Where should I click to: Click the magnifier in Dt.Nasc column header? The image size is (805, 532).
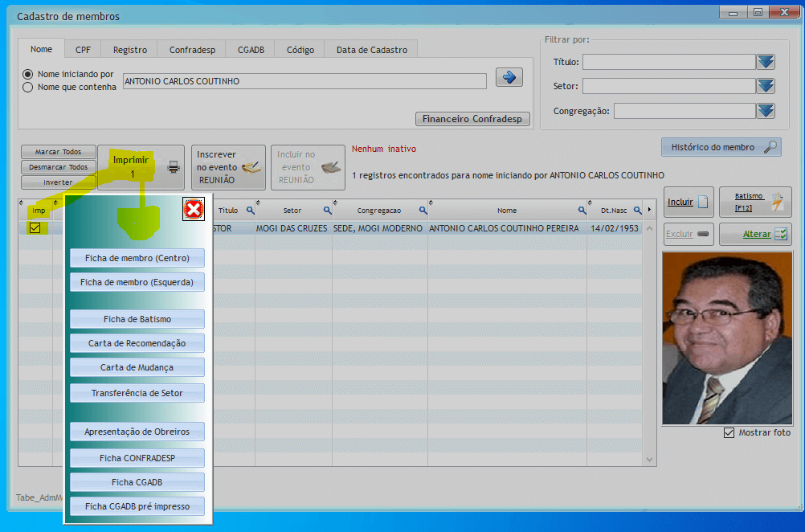[x=636, y=211]
